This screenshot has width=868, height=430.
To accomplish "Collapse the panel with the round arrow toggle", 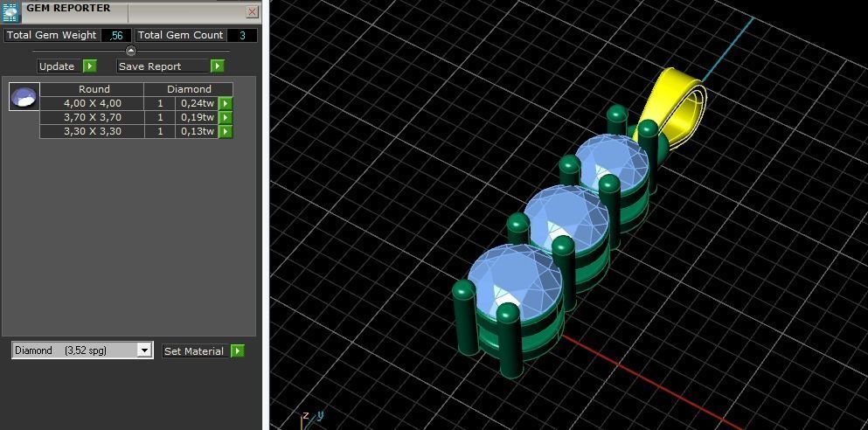I will pos(131,51).
